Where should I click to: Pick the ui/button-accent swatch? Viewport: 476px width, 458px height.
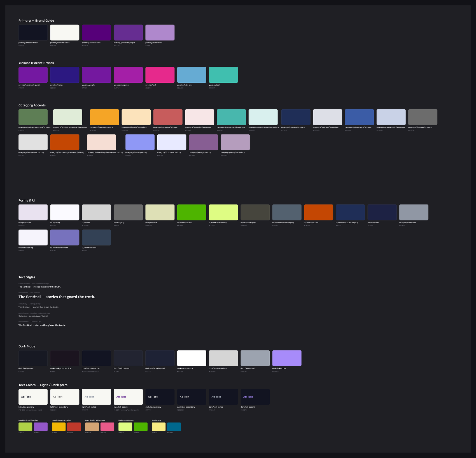pyautogui.click(x=319, y=212)
